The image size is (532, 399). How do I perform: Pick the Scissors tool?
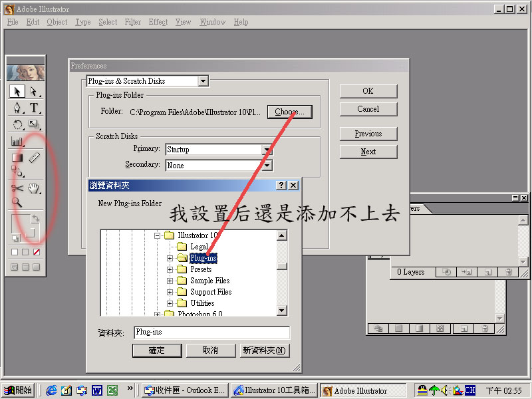(x=17, y=188)
